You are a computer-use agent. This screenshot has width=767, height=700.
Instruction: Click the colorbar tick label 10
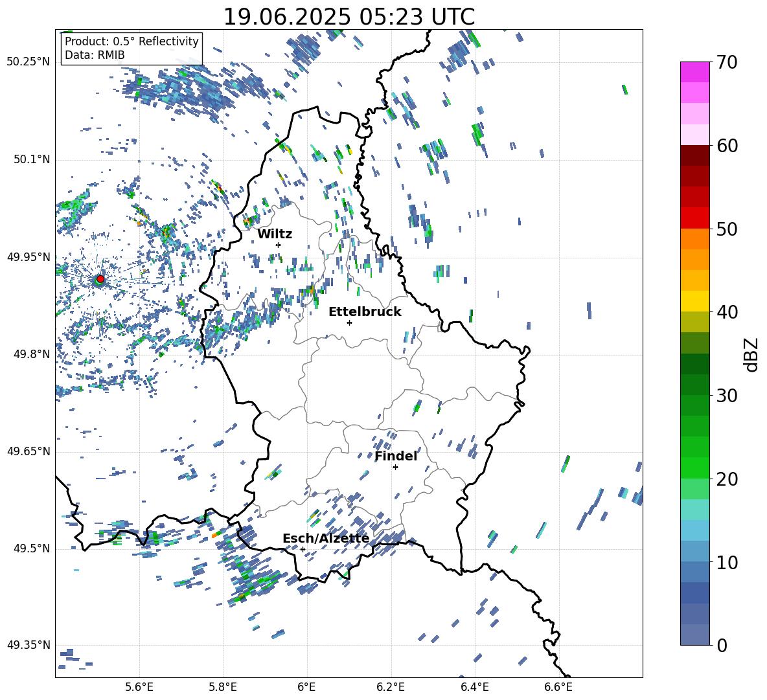(727, 562)
